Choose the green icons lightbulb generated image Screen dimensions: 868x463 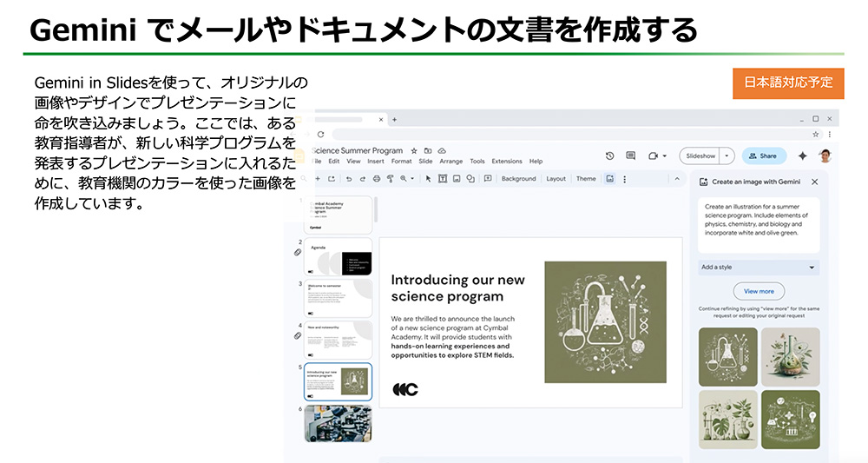791,420
